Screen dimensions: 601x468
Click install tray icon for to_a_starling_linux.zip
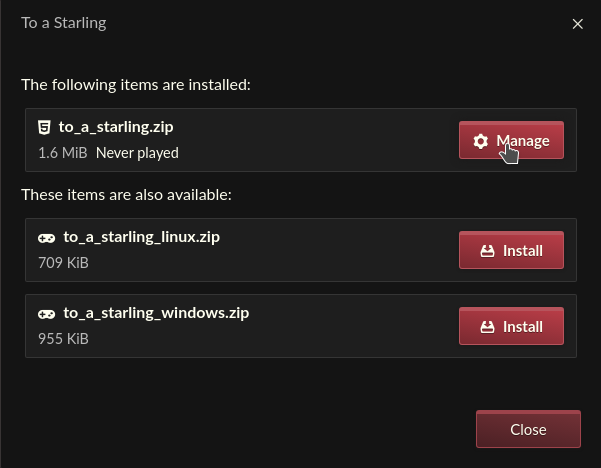coord(487,251)
